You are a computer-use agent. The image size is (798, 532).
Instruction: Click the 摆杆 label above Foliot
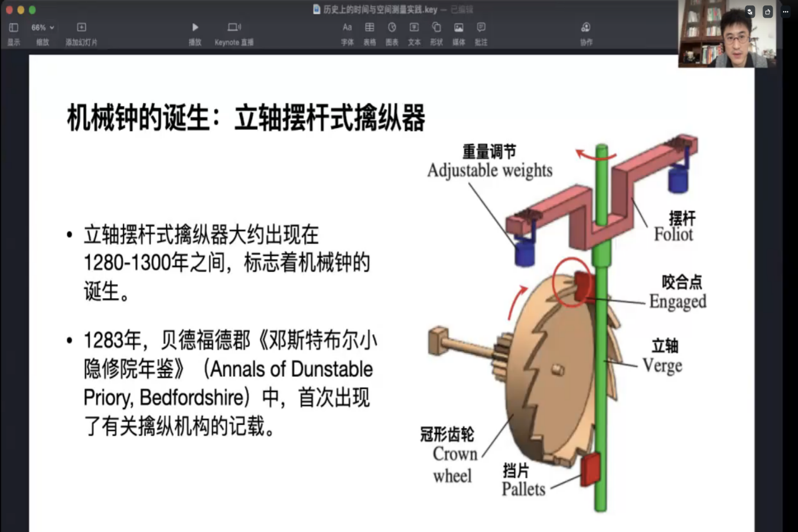click(682, 218)
